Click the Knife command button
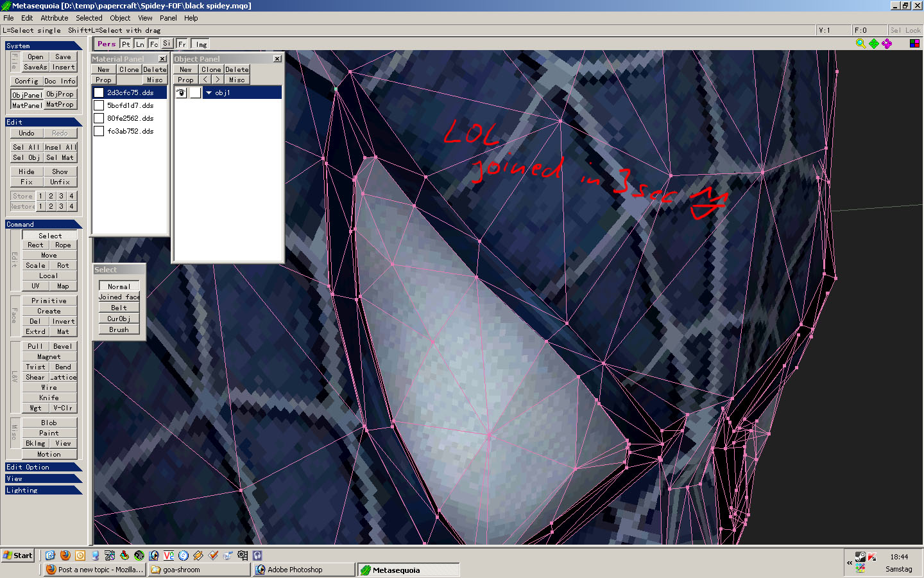Screen dimensions: 924x578 pyautogui.click(x=49, y=398)
